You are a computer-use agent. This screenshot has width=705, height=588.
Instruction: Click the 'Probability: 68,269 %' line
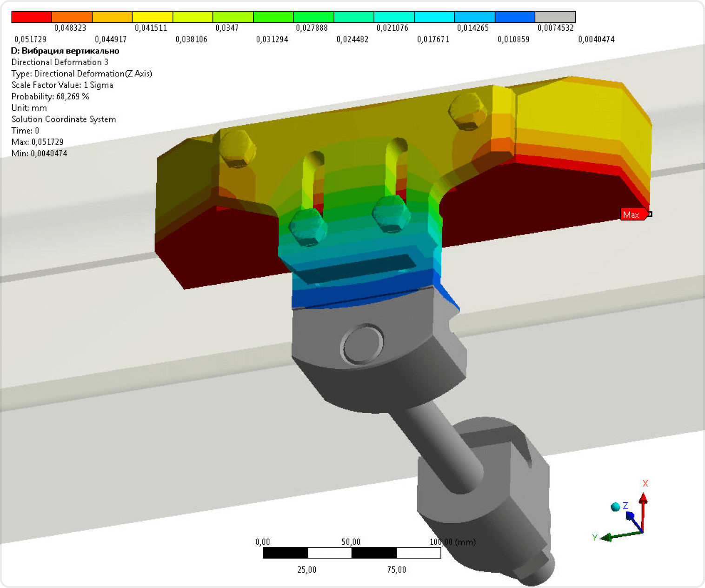click(x=50, y=96)
